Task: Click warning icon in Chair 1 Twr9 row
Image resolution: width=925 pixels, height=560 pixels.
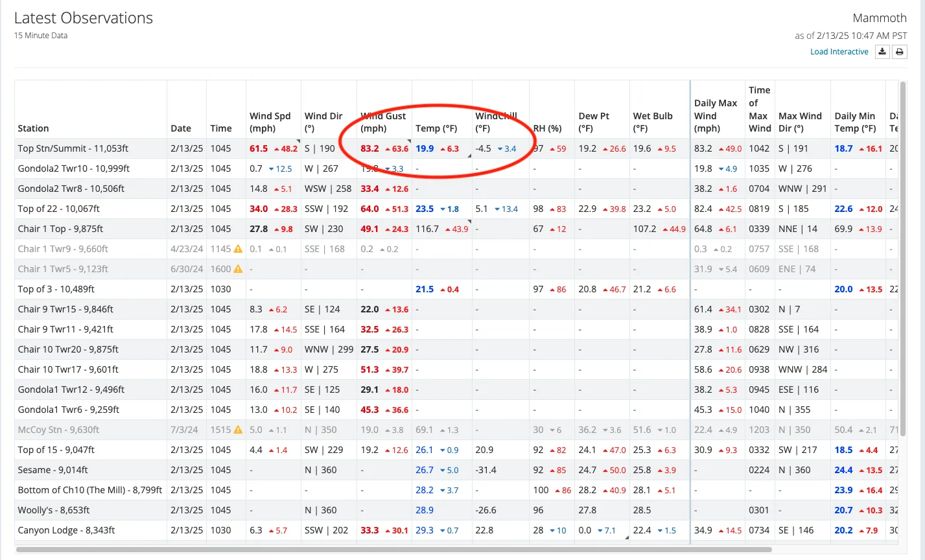Action: 238,249
